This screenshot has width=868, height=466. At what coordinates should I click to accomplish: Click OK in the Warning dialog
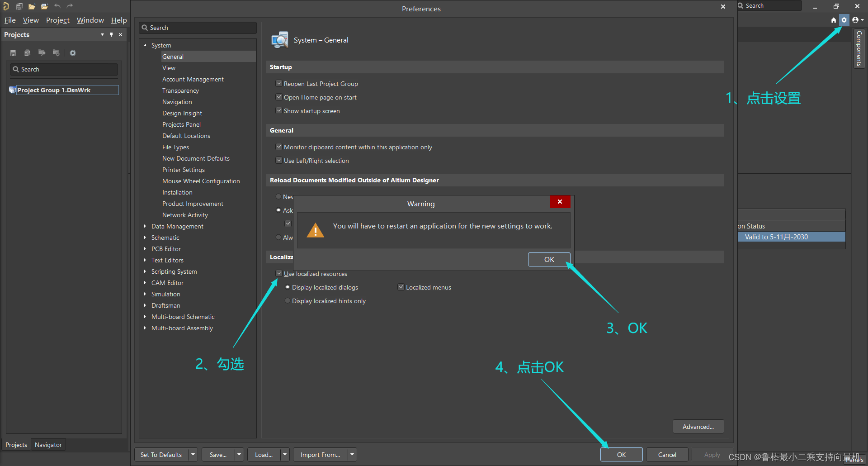(549, 259)
